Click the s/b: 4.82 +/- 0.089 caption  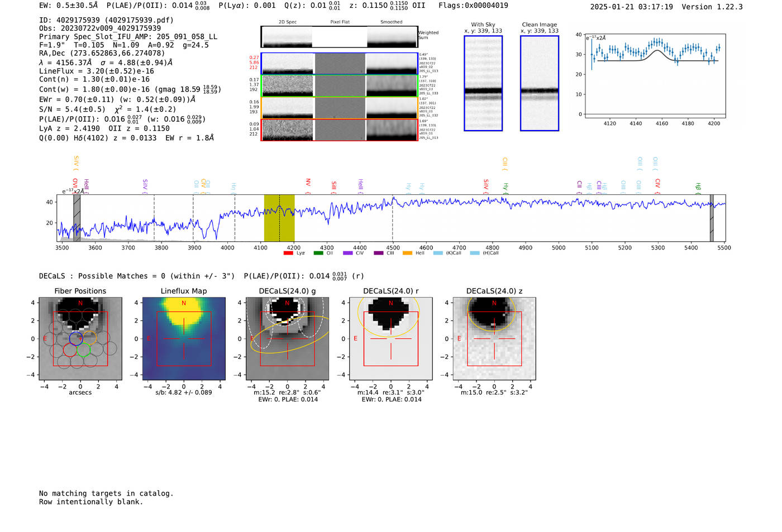184,392
